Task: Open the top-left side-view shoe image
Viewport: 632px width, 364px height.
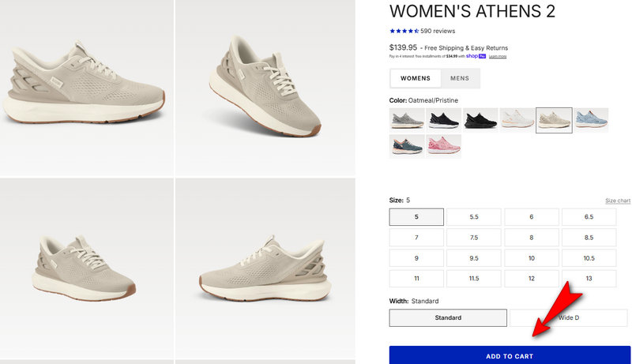Action: [86, 87]
